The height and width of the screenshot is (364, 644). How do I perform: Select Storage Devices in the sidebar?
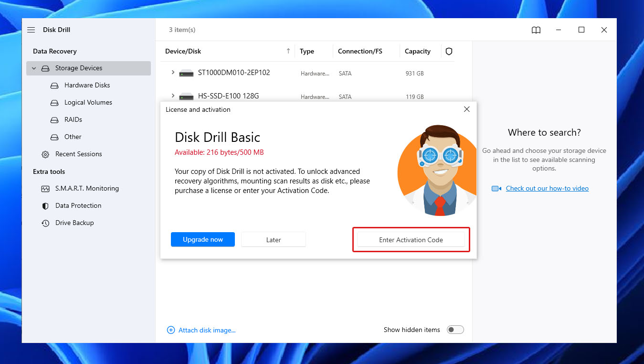click(89, 68)
